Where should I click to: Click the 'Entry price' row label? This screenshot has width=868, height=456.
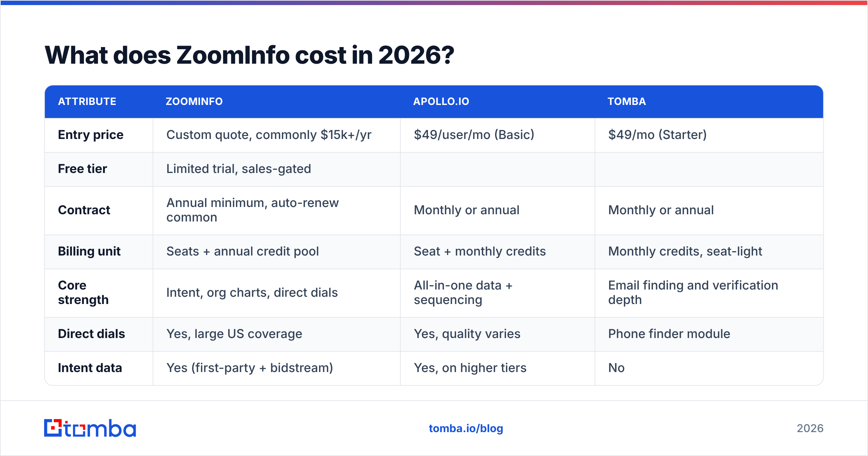pos(91,135)
